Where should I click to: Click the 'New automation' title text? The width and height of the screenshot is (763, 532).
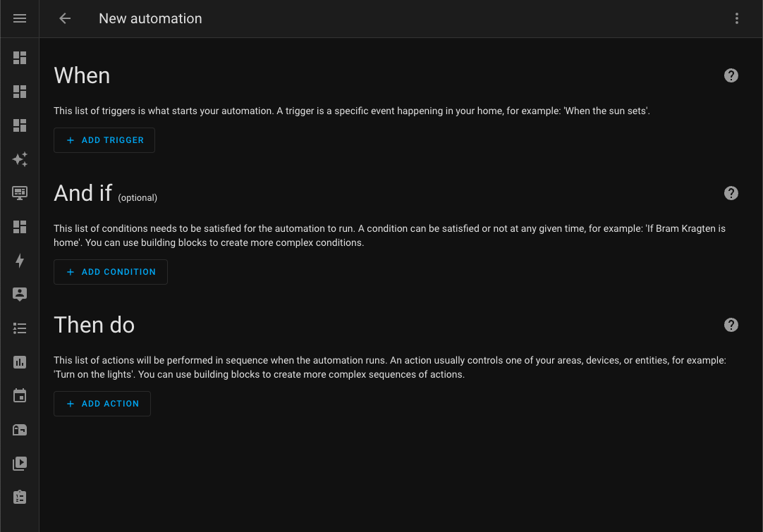pyautogui.click(x=150, y=18)
